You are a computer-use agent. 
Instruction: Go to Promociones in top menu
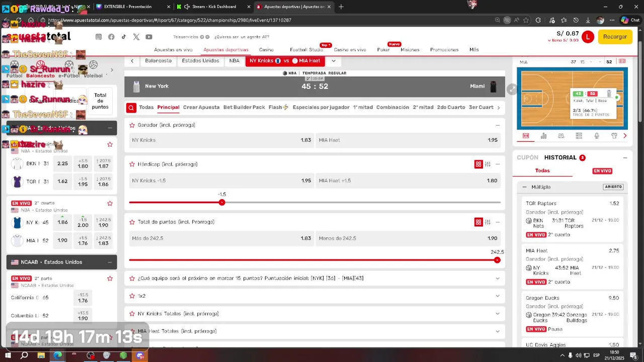(444, 50)
